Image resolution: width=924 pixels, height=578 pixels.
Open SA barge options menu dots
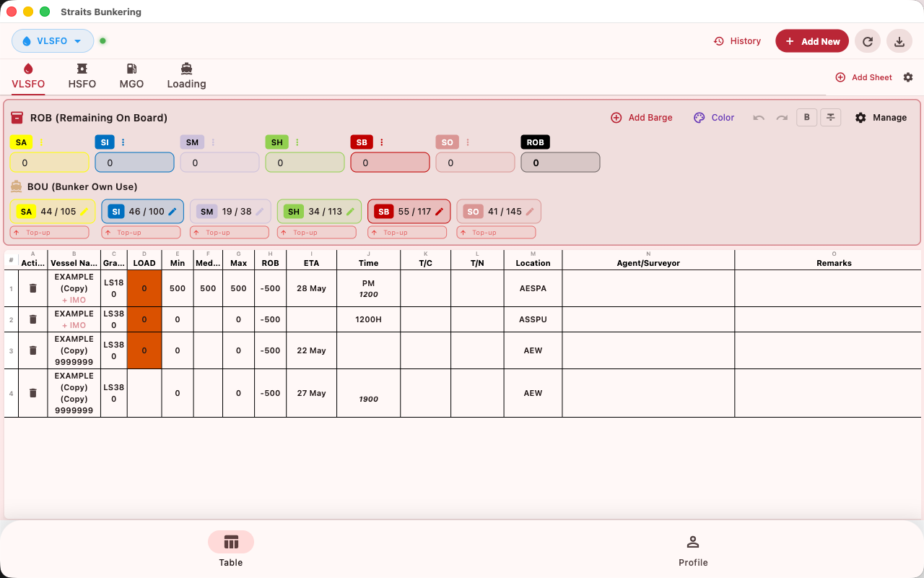click(x=40, y=142)
